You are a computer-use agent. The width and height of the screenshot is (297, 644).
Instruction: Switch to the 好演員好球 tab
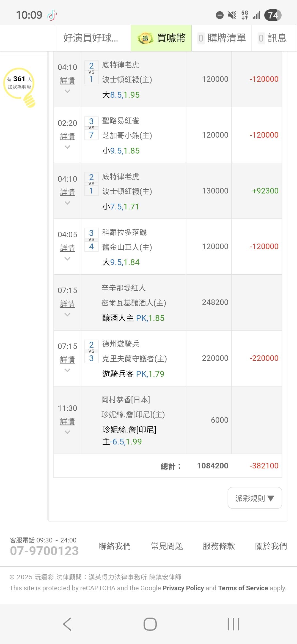click(91, 38)
